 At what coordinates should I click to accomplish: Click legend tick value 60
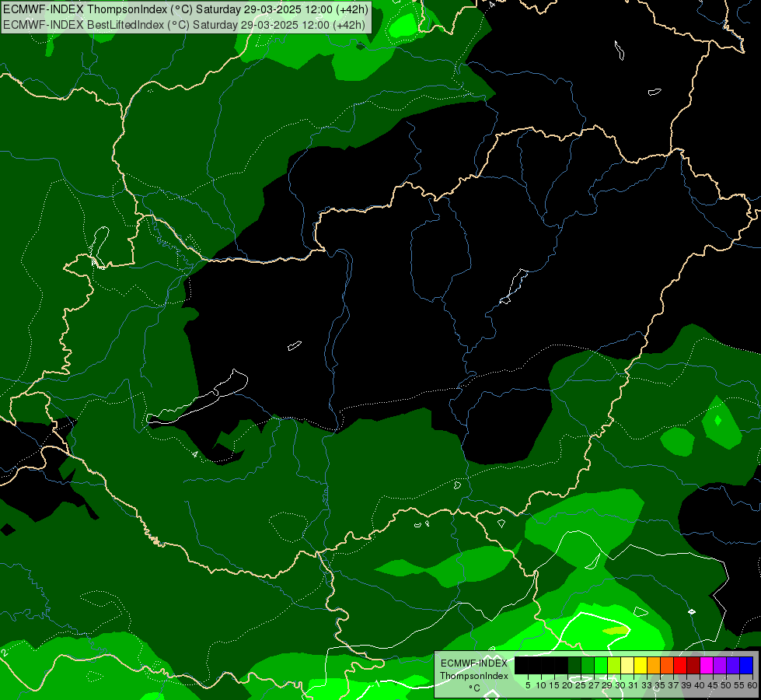point(752,685)
